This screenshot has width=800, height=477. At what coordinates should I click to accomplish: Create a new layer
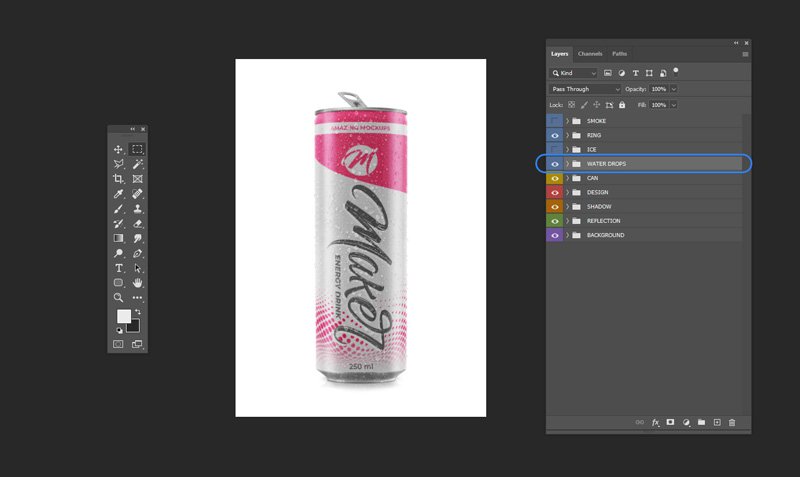click(717, 422)
